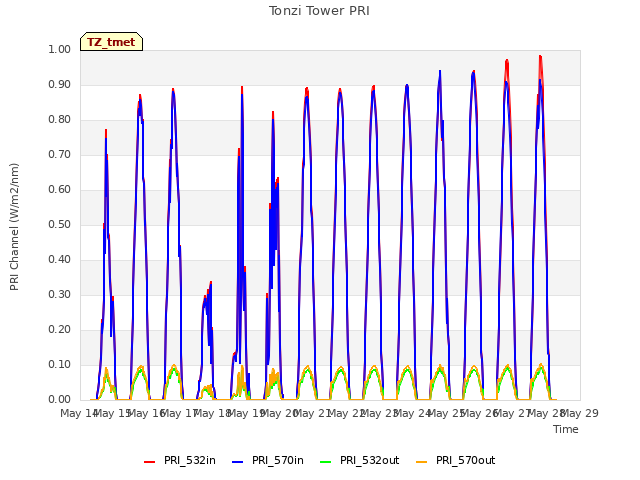The height and width of the screenshot is (480, 640).
Task: Click the 0.20 y-axis tick label
Action: click(60, 329)
